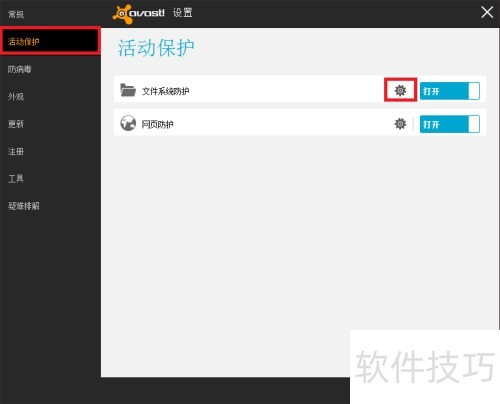Click the orange avast! logo
This screenshot has height=404, width=500.
(x=138, y=14)
